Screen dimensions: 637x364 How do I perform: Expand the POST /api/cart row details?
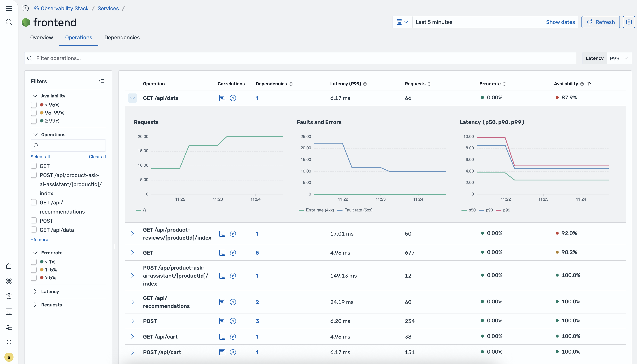[x=132, y=352]
